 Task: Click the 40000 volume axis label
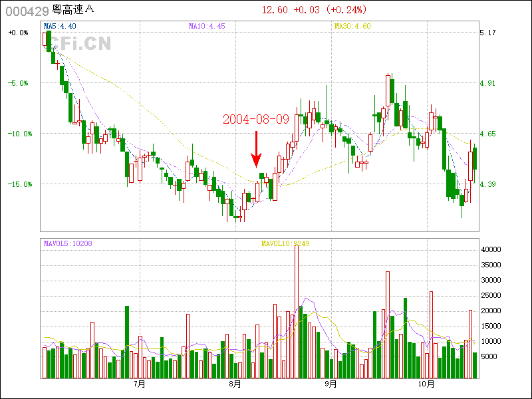(491, 249)
